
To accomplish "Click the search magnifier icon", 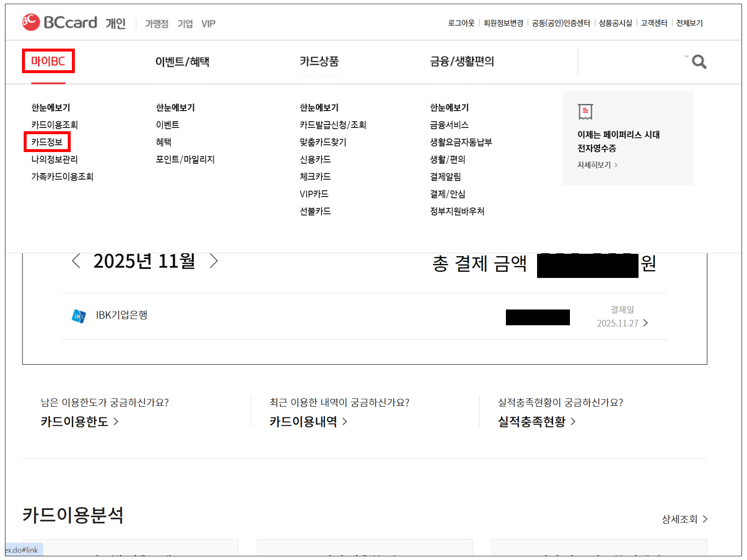I will (699, 62).
